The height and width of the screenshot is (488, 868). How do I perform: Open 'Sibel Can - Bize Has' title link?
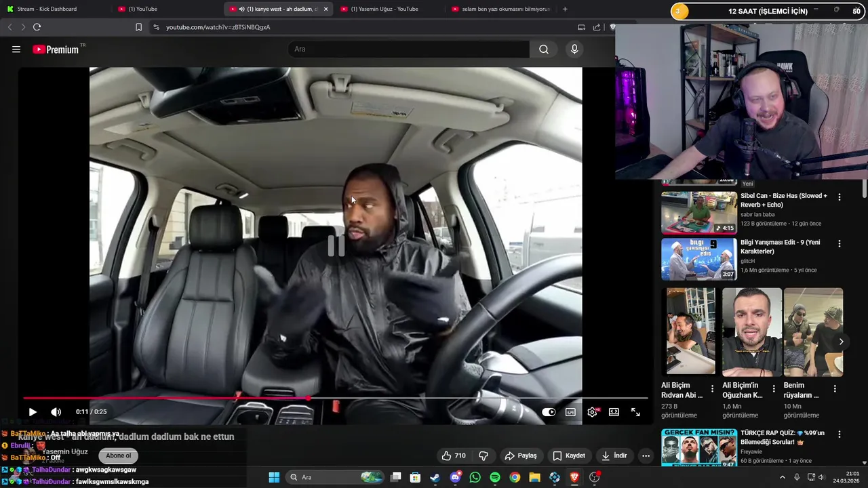click(x=783, y=200)
